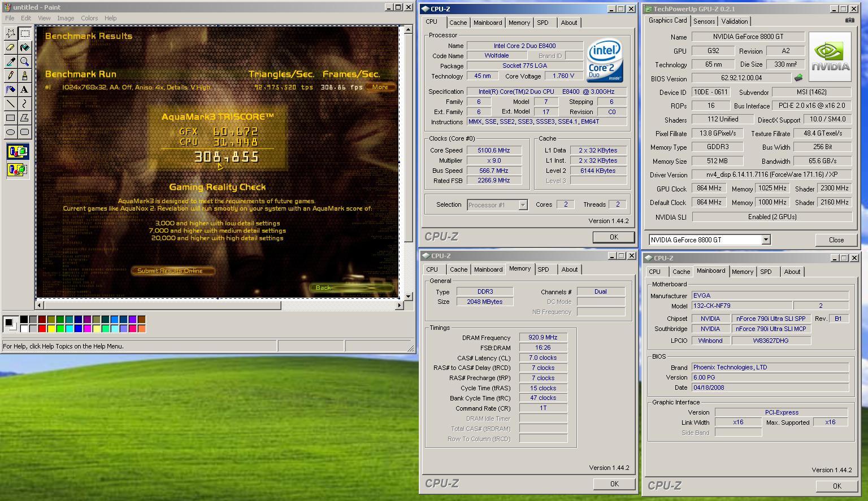Select the Free-Form Select tool in Paint

pos(10,33)
